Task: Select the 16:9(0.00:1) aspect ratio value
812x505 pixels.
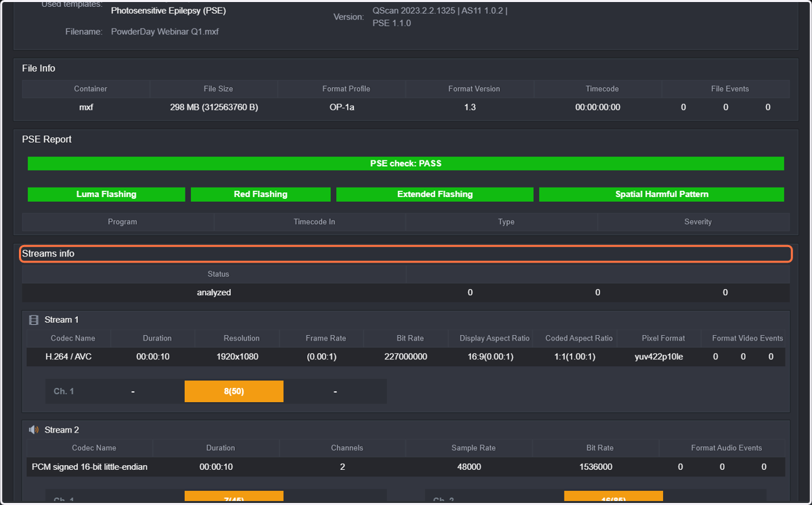Action: point(491,357)
